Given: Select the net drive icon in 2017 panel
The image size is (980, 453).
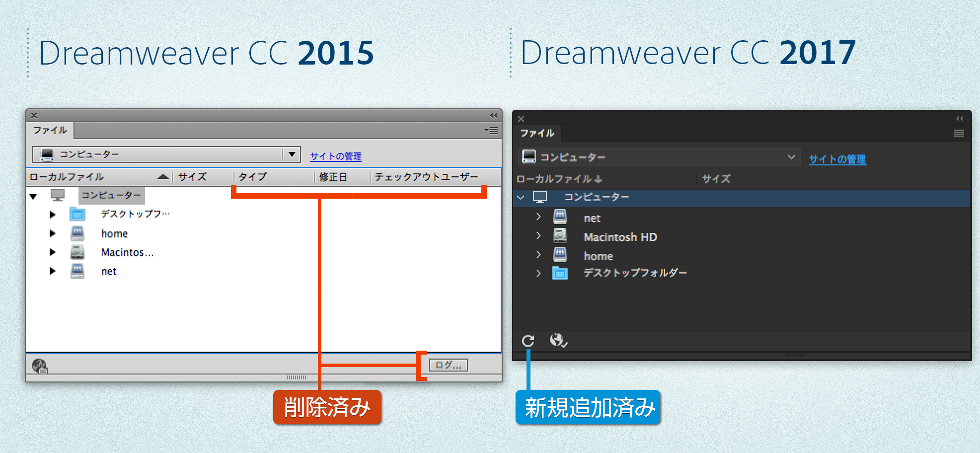Looking at the screenshot, I should (x=560, y=217).
